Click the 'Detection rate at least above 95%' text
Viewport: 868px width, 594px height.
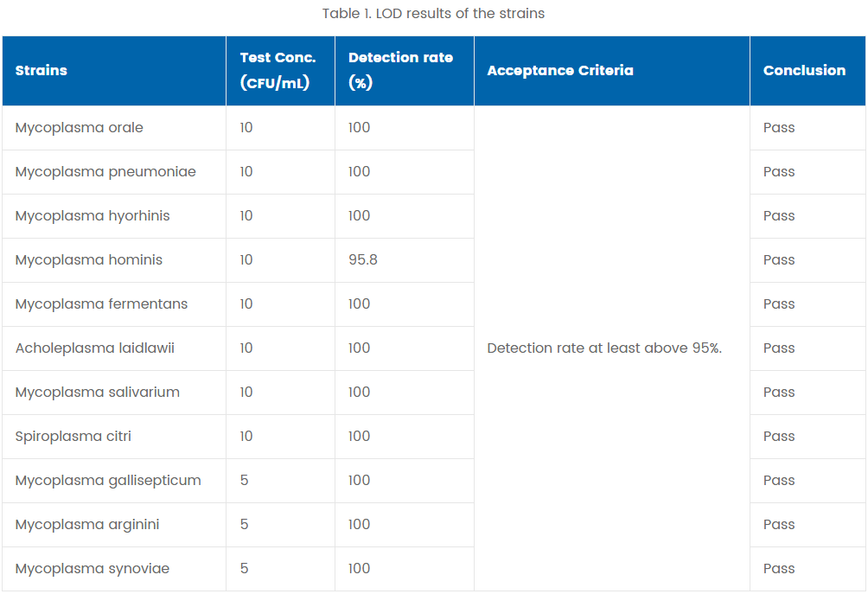pos(604,348)
